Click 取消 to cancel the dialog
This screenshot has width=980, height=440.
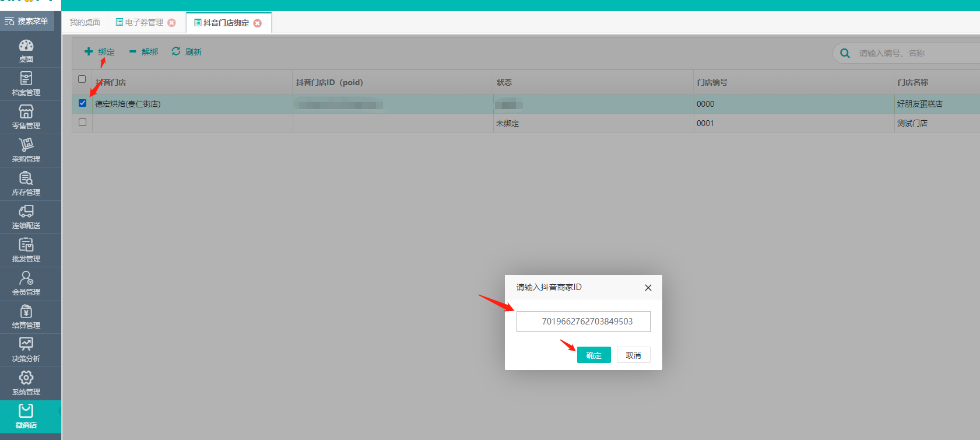pos(634,355)
